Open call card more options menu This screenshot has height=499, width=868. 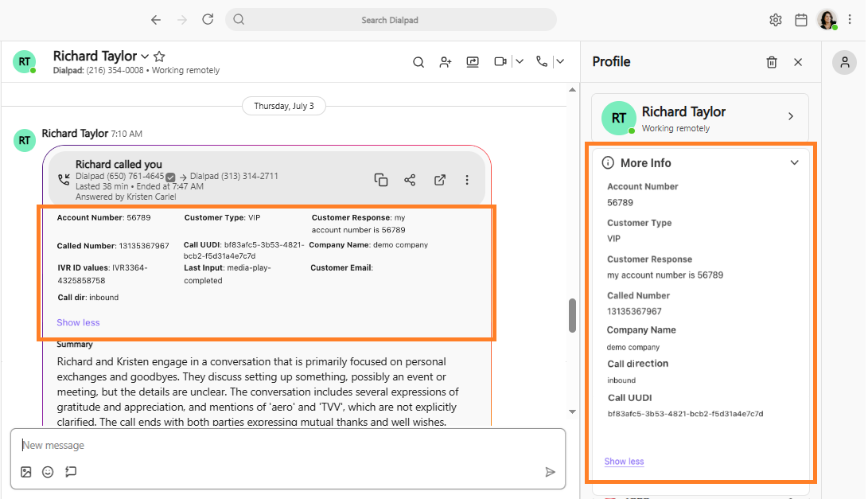tap(467, 180)
